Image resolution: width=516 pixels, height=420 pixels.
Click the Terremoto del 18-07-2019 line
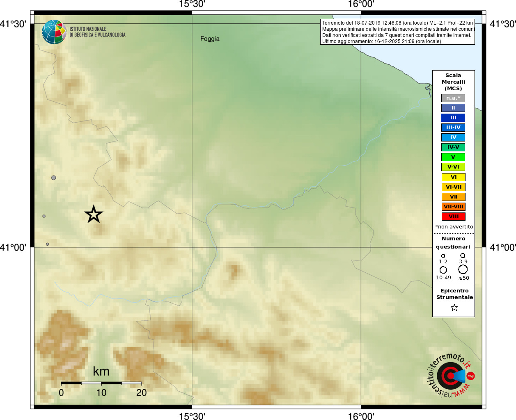[x=397, y=23]
